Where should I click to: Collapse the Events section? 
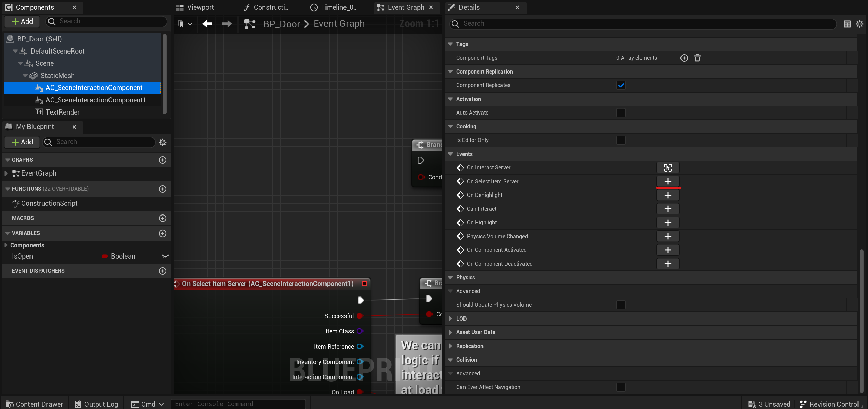click(450, 154)
